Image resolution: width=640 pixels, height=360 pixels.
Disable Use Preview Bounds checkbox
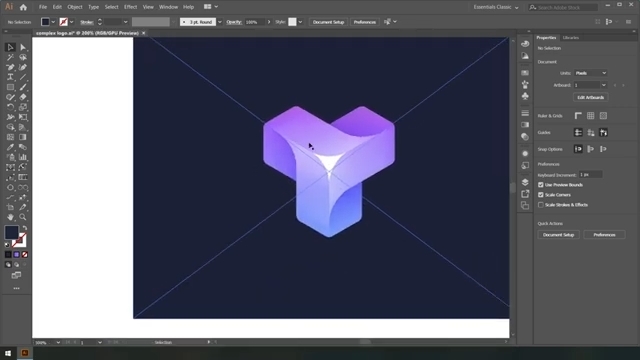tap(541, 185)
